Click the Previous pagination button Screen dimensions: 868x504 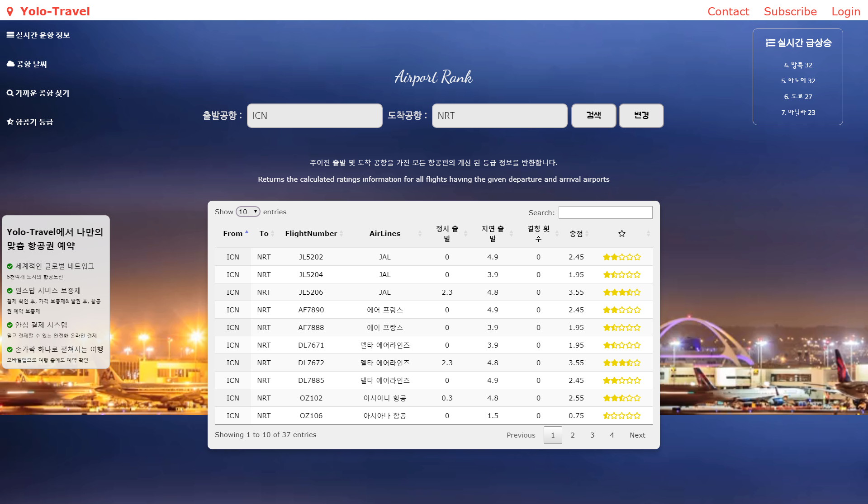(x=521, y=435)
